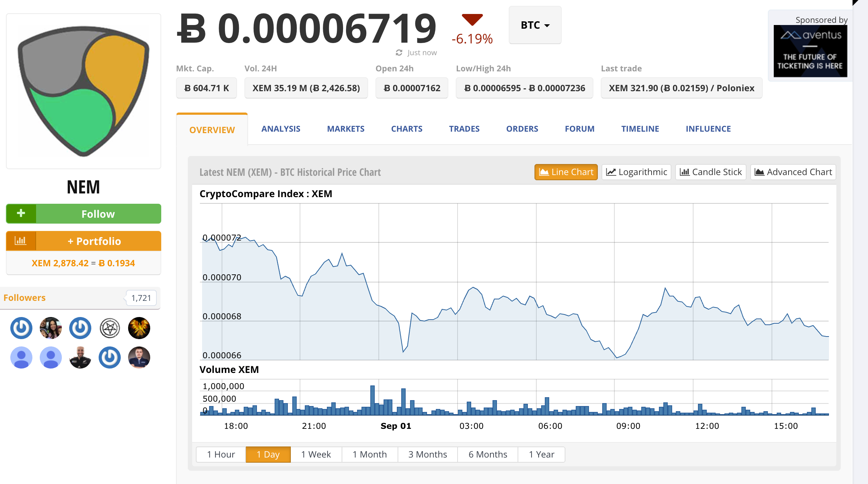Open the BTC currency dropdown
The height and width of the screenshot is (484, 868).
pyautogui.click(x=535, y=25)
